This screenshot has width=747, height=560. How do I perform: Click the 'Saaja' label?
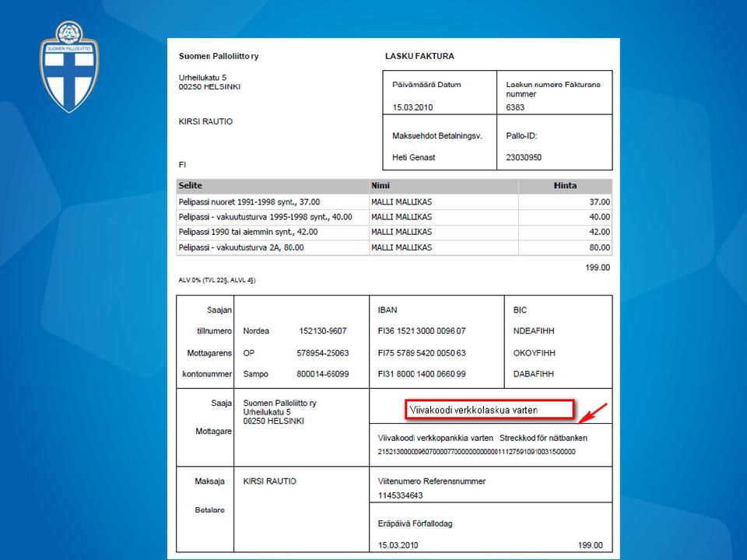point(222,404)
